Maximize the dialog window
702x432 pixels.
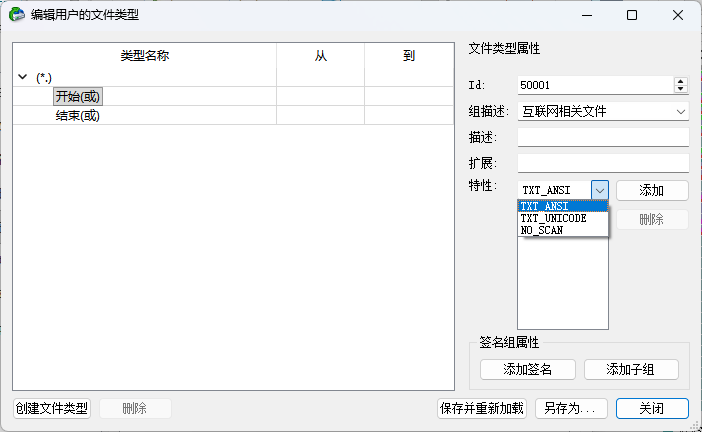click(x=632, y=15)
